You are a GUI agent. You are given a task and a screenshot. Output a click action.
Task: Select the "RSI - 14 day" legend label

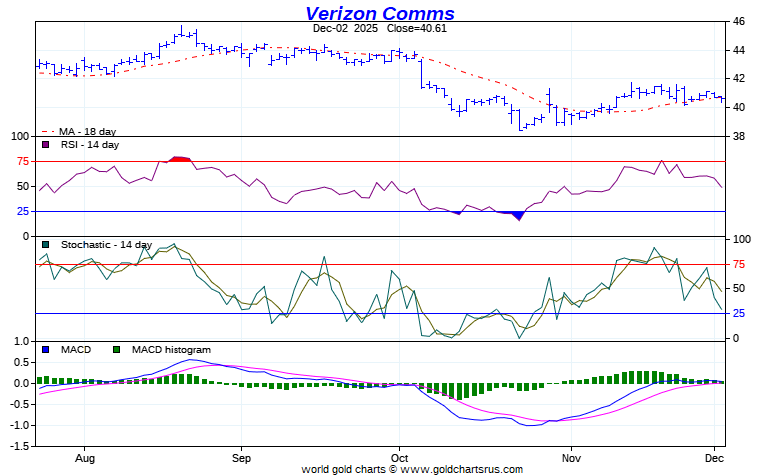click(90, 144)
